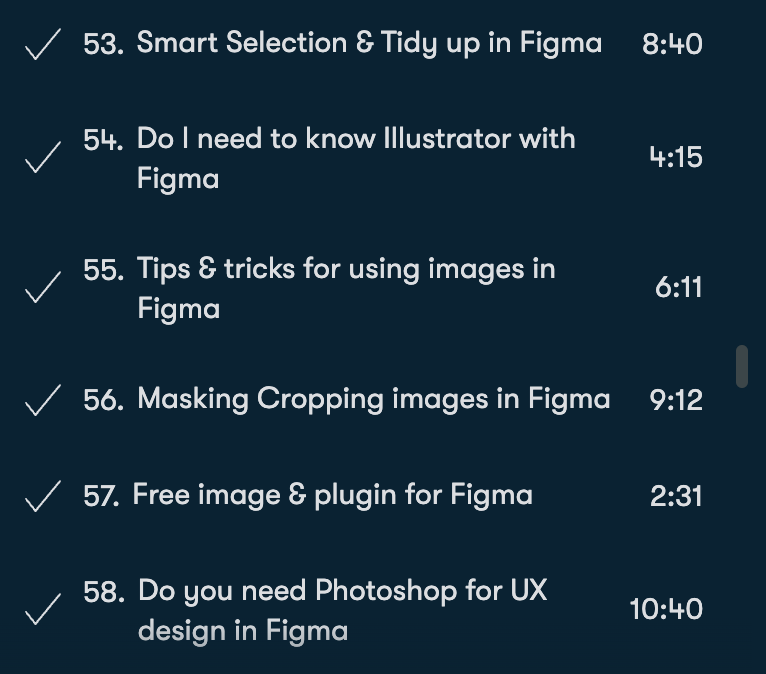Toggle checkmark for Free image lesson

click(41, 496)
